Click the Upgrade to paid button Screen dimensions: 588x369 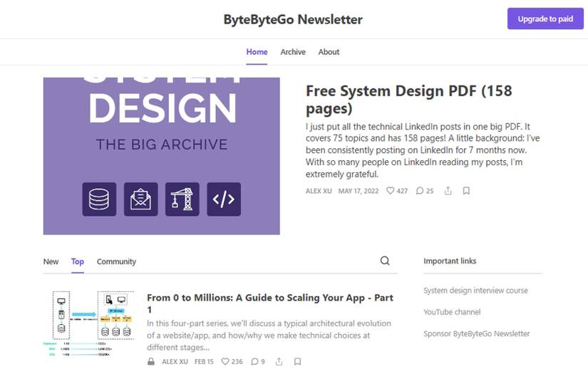tap(545, 19)
